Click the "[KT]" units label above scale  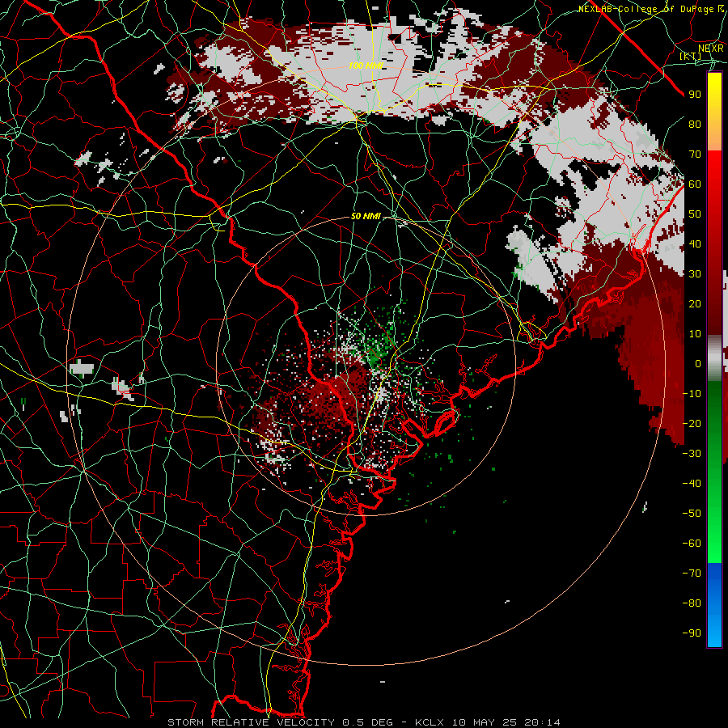pos(691,56)
